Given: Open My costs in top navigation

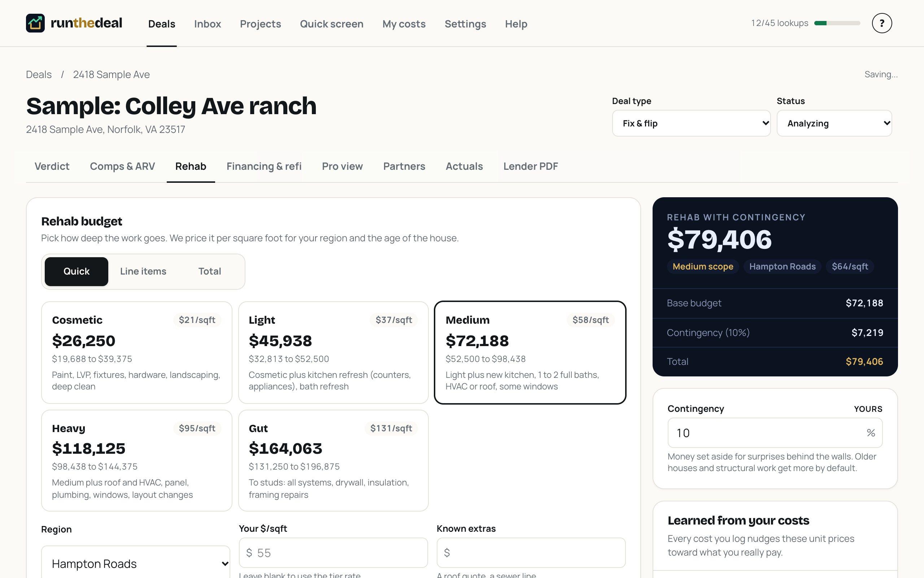Looking at the screenshot, I should (x=404, y=24).
